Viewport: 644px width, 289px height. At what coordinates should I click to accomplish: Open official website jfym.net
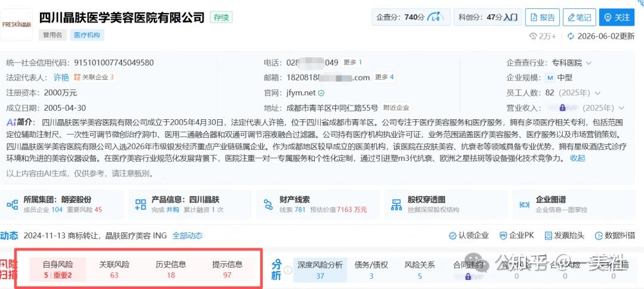(x=301, y=93)
